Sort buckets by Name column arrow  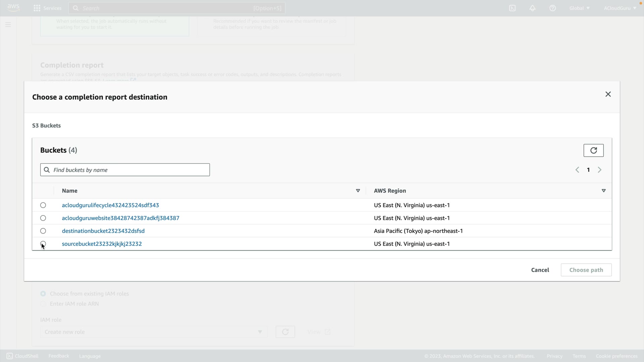coord(358,191)
